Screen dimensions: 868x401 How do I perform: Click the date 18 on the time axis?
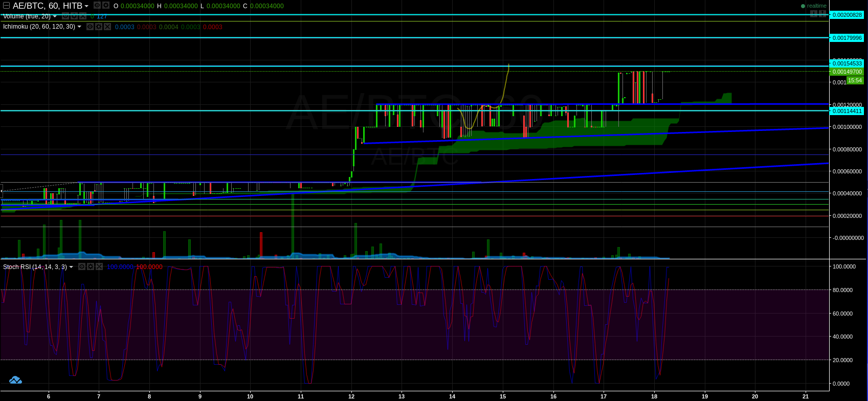point(654,396)
